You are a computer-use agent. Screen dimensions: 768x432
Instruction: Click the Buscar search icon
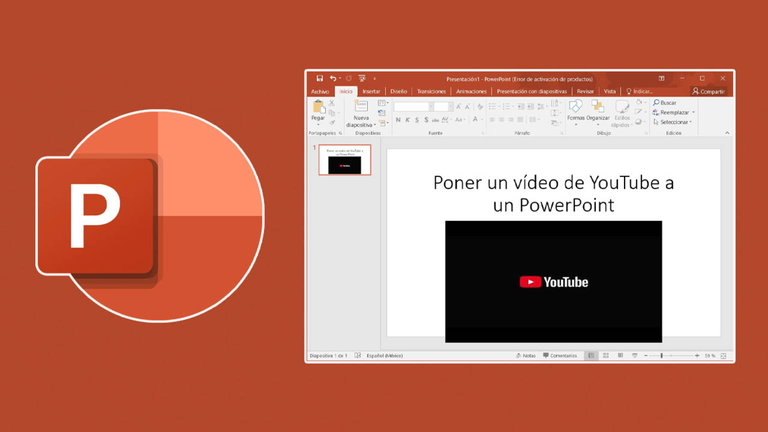tap(656, 102)
